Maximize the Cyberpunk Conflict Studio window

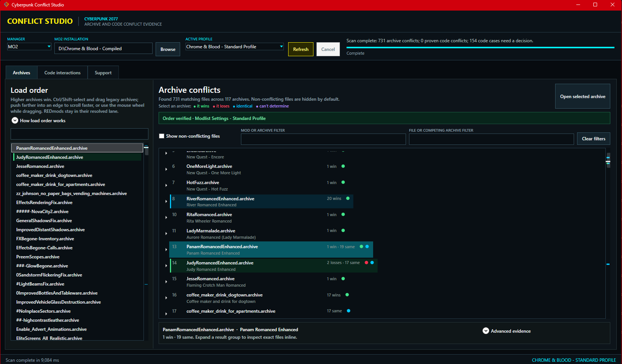(x=595, y=5)
